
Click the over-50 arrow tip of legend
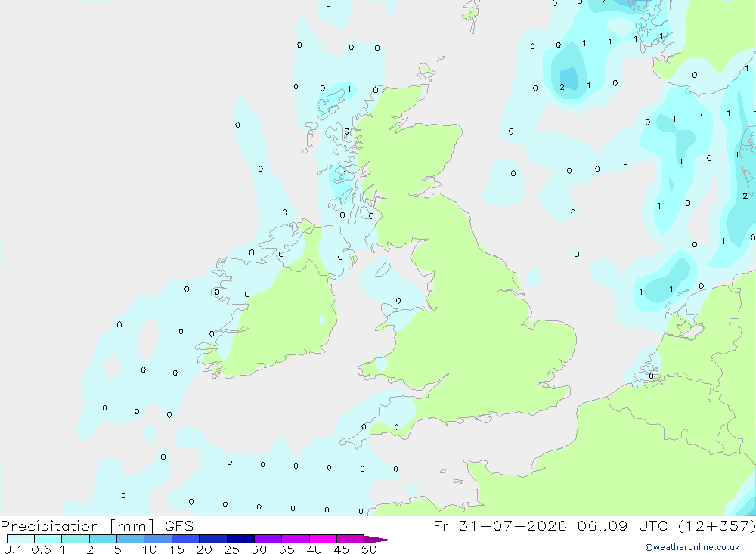pos(378,539)
